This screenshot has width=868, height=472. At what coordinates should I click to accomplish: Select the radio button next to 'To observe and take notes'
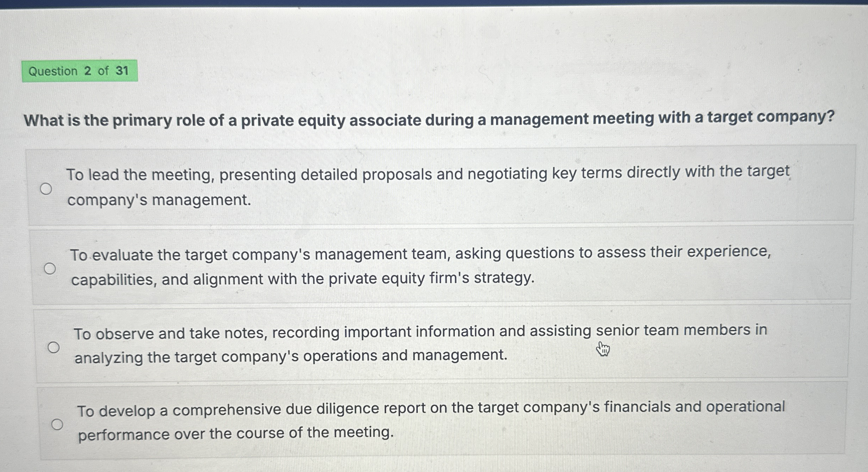point(54,347)
